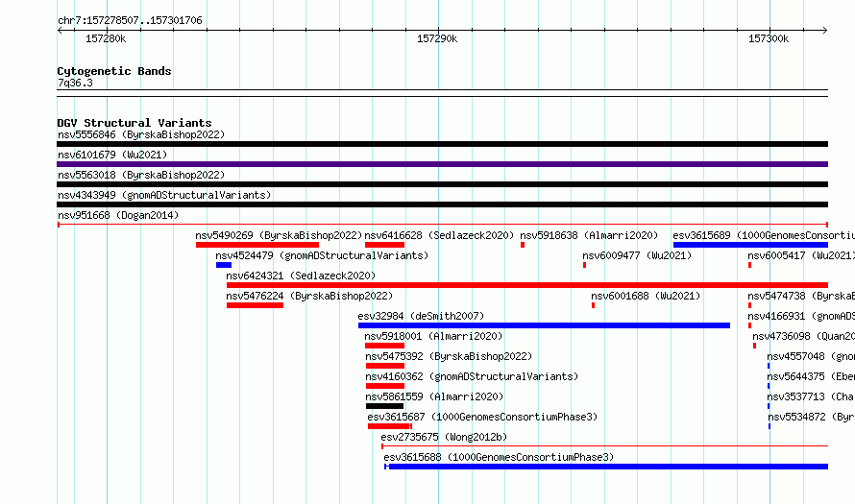Image resolution: width=855 pixels, height=504 pixels.
Task: Click the purple bar of nsv6101679 (Wu2021)
Action: pyautogui.click(x=442, y=164)
